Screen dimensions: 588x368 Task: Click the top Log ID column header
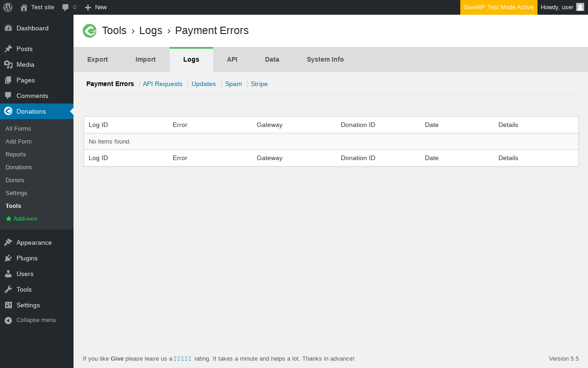98,125
